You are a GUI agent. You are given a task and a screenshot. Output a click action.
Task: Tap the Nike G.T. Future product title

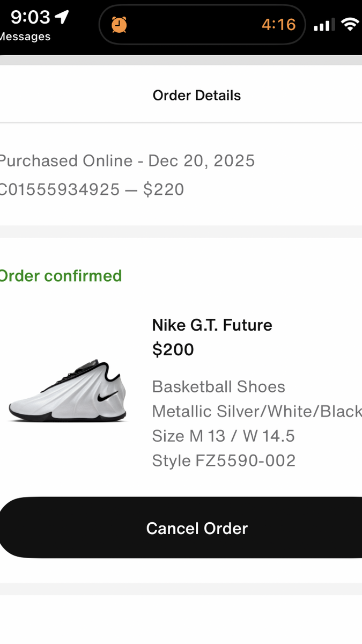(x=212, y=325)
